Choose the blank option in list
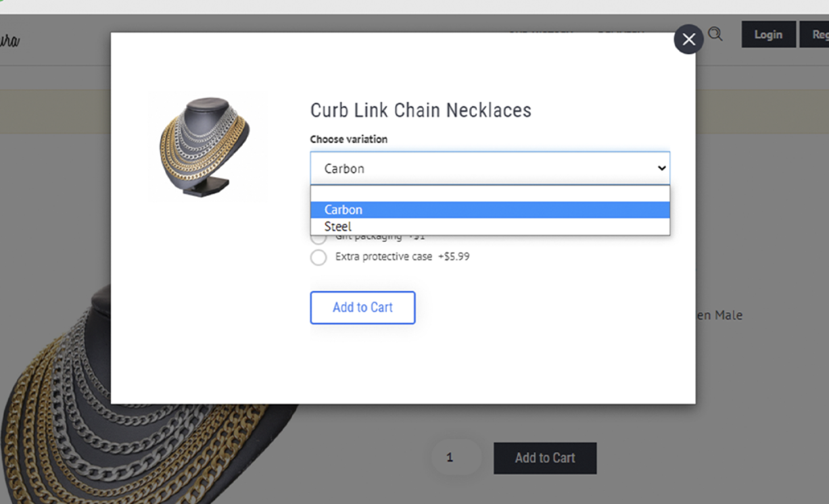The height and width of the screenshot is (504, 829). point(490,194)
